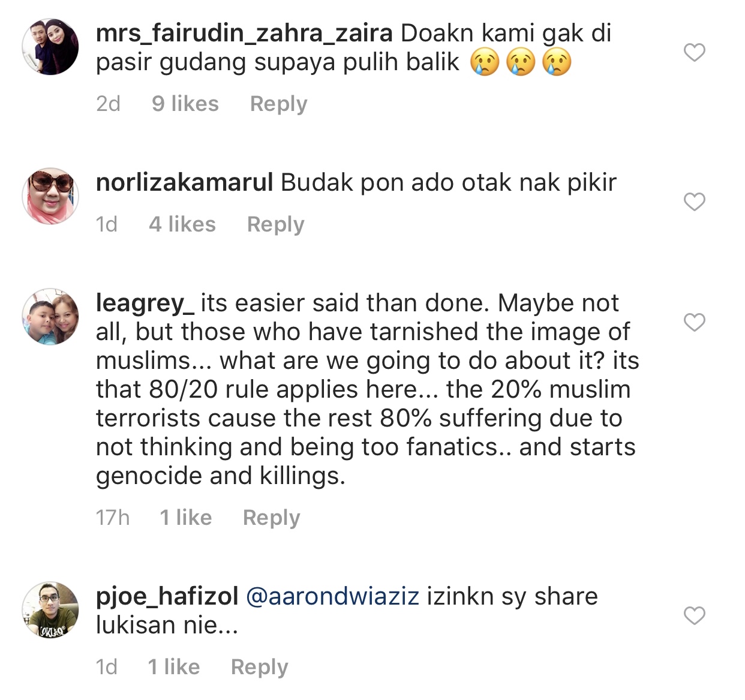Visit pjoe_hafizol username profile
Image resolution: width=745 pixels, height=700 pixels.
click(167, 597)
